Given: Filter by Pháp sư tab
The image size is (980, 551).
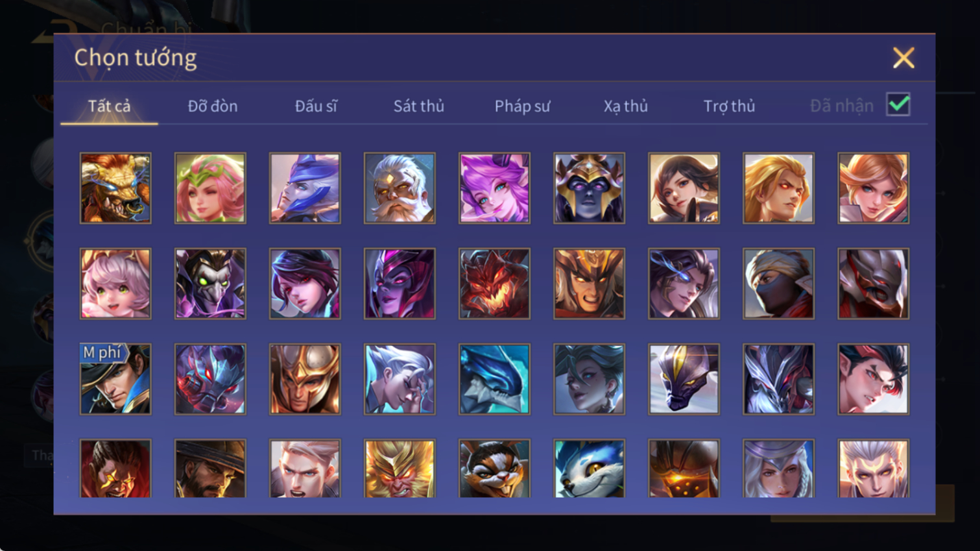Looking at the screenshot, I should click(522, 106).
